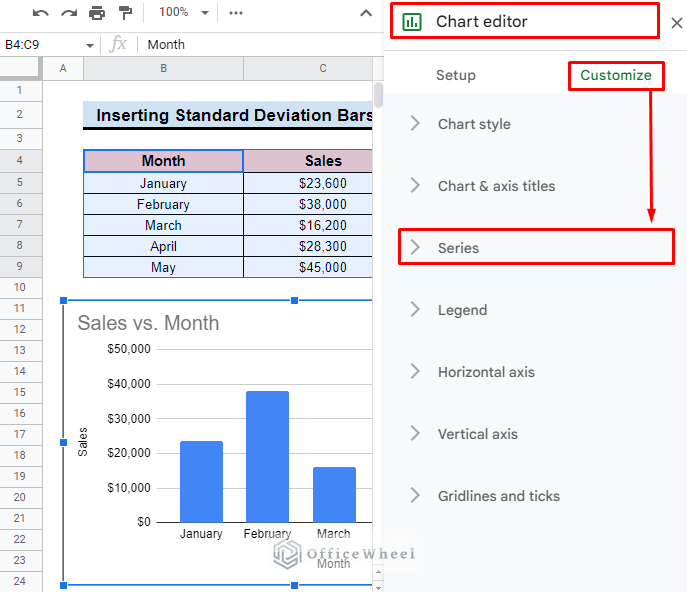The image size is (687, 592).
Task: Click the March bar in the chart
Action: pyautogui.click(x=334, y=495)
